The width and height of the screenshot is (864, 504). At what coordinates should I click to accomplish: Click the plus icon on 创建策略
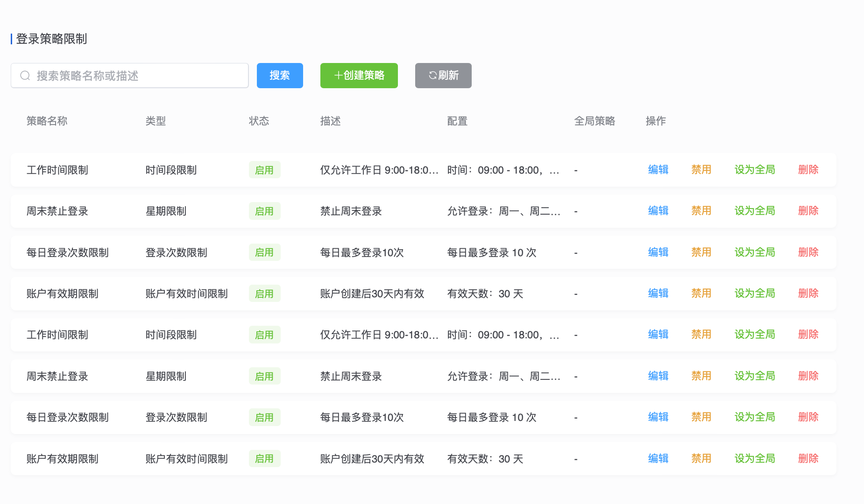[x=338, y=76]
